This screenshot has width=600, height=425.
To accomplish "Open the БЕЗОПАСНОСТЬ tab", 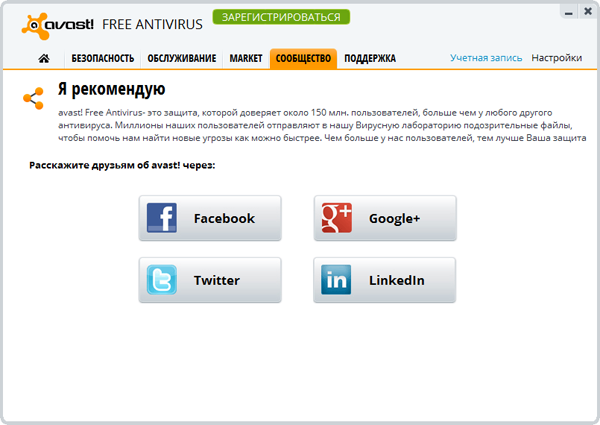I will [103, 59].
